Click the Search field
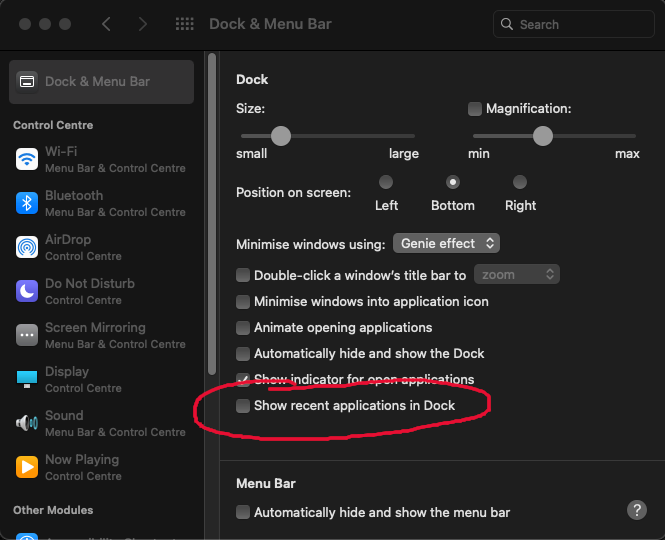This screenshot has height=540, width=665. click(x=574, y=24)
